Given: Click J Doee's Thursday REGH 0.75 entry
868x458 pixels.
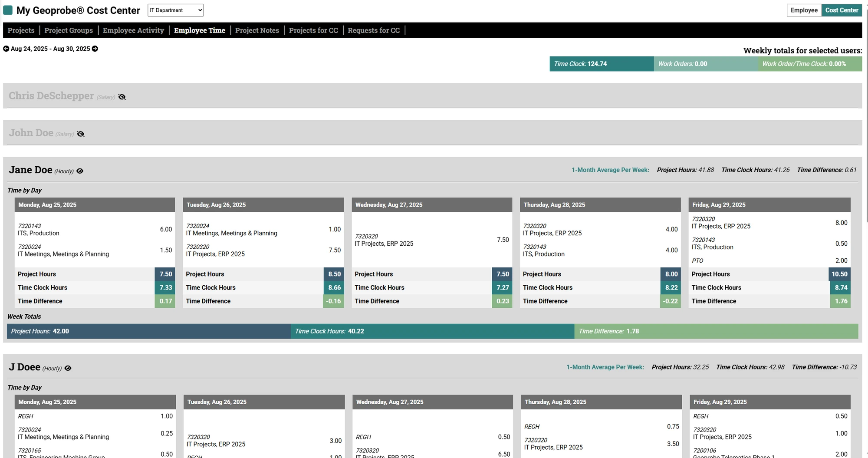Looking at the screenshot, I should tap(601, 427).
